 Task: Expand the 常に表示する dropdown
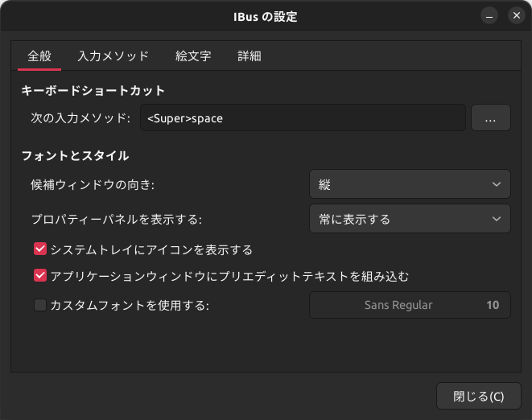410,219
